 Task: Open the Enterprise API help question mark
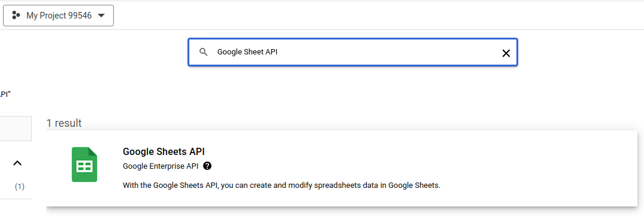tap(207, 166)
